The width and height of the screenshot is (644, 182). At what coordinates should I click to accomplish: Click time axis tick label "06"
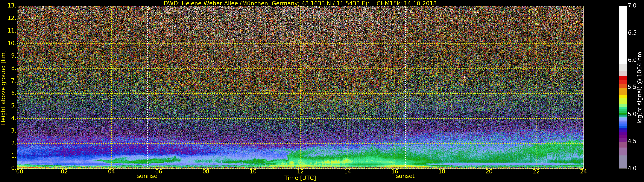click(x=159, y=172)
